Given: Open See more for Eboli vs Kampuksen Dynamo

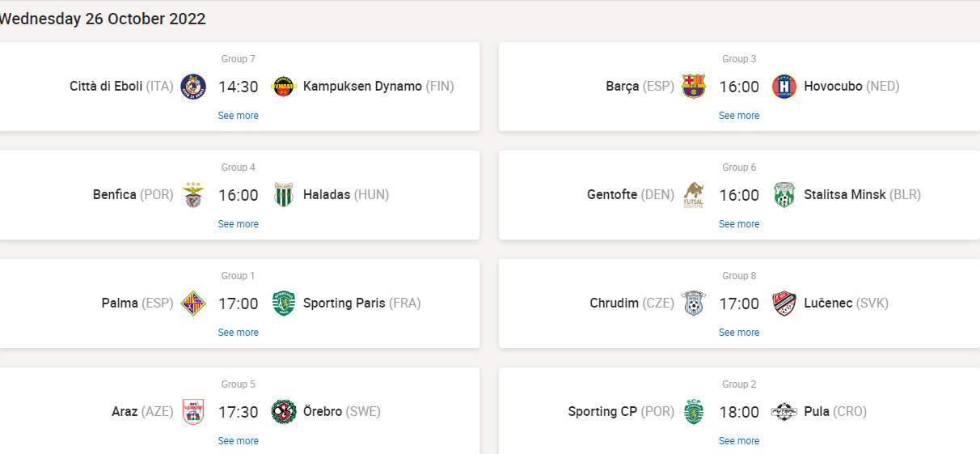Looking at the screenshot, I should tap(239, 116).
